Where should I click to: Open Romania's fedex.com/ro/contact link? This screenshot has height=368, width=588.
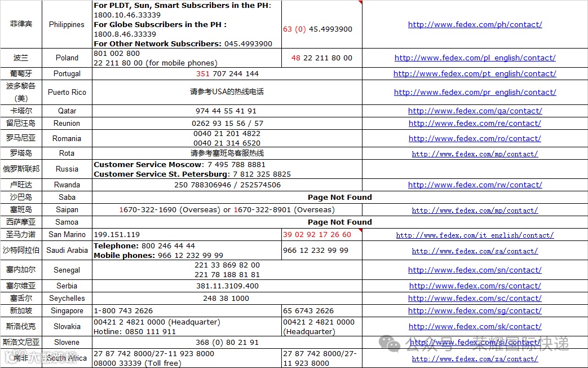(475, 139)
